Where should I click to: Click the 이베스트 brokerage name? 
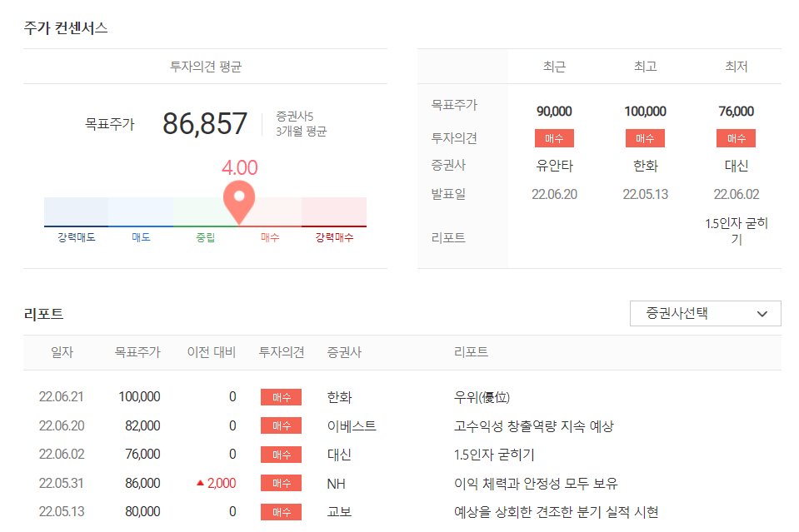[x=352, y=426]
